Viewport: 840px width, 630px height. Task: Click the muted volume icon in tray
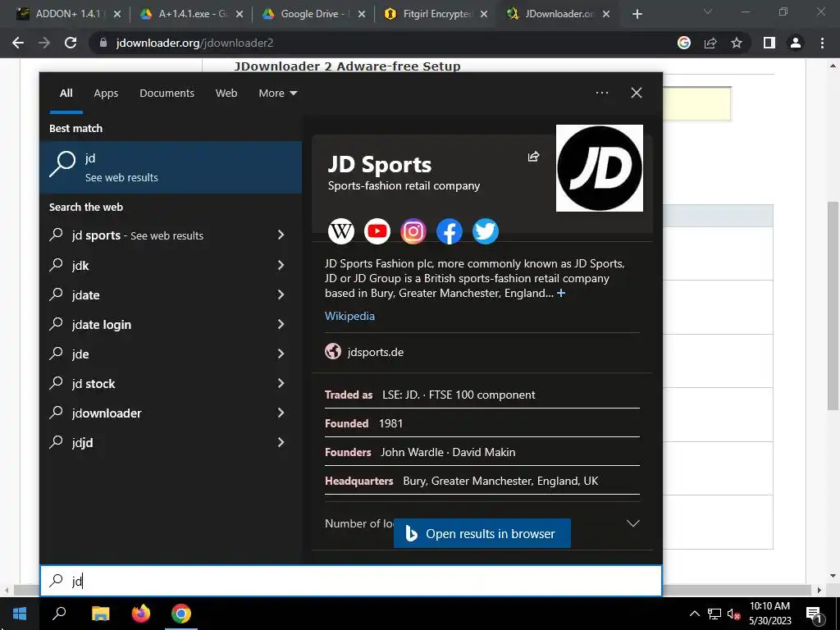click(x=733, y=614)
